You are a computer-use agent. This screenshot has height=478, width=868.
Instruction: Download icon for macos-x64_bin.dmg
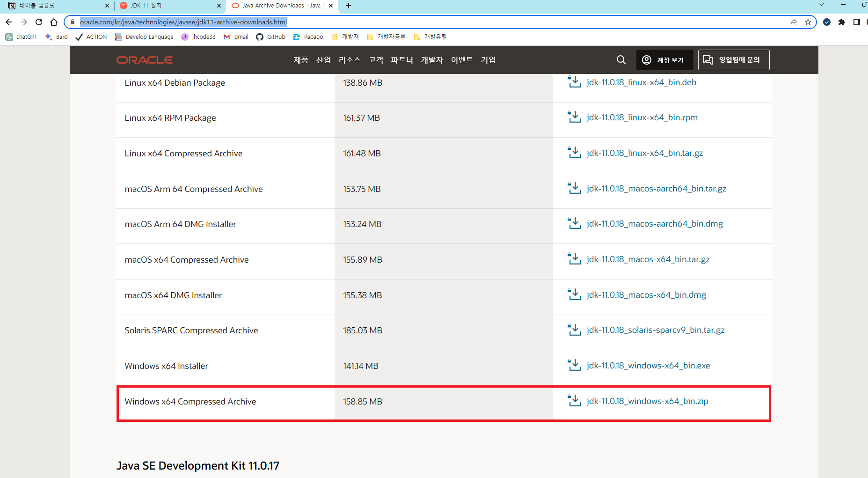(x=574, y=294)
